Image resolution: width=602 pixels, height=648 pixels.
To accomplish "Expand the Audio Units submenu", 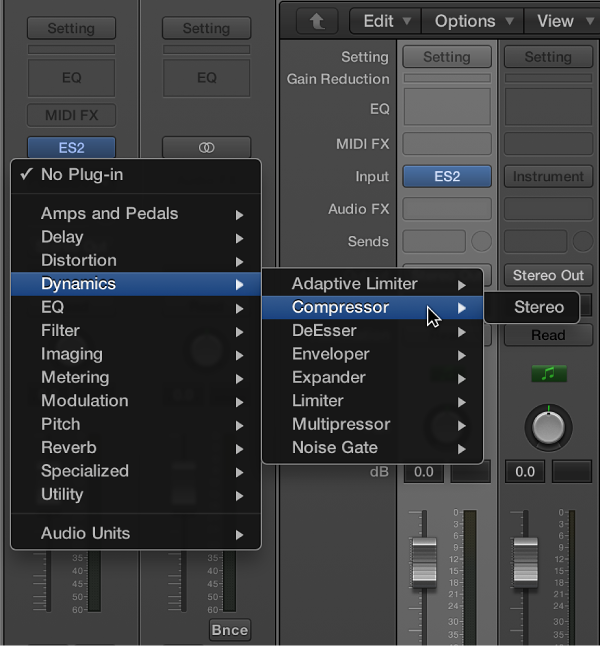I will [136, 534].
